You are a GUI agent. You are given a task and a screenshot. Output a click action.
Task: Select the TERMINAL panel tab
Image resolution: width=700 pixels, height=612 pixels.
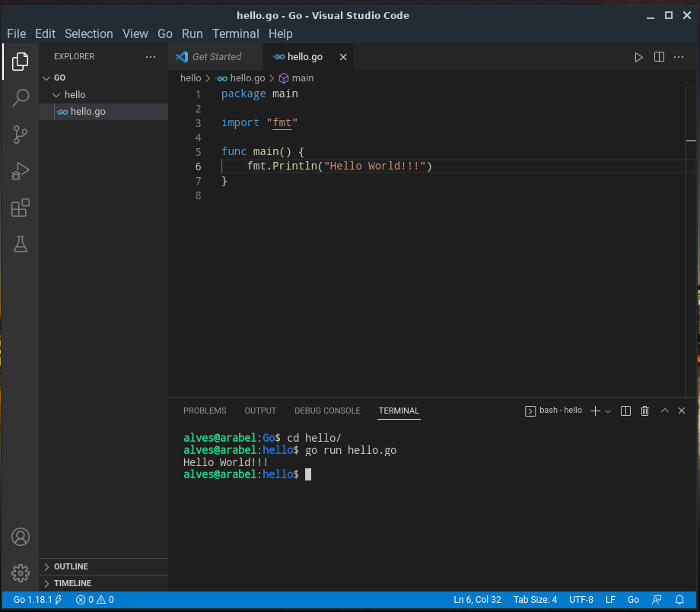(399, 411)
